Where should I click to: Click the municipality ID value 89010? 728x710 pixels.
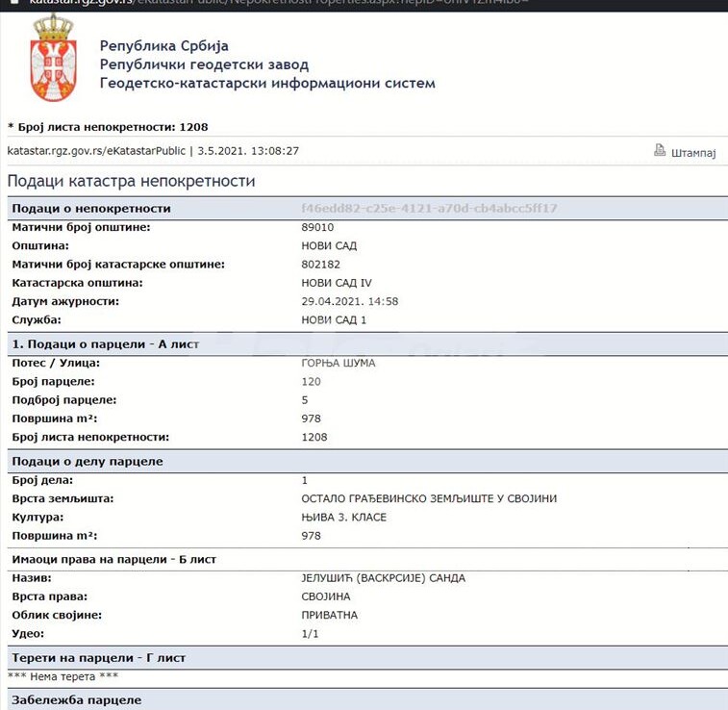click(x=317, y=227)
